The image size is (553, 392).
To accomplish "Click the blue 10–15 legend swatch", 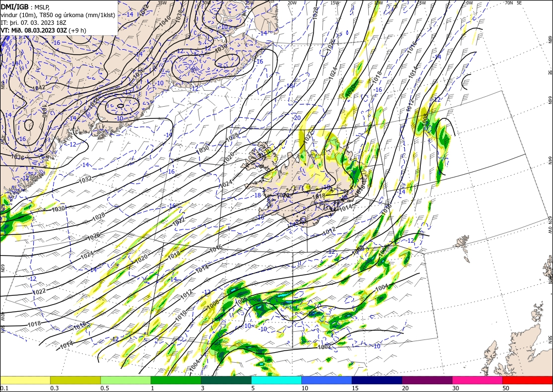I will click(327, 380).
